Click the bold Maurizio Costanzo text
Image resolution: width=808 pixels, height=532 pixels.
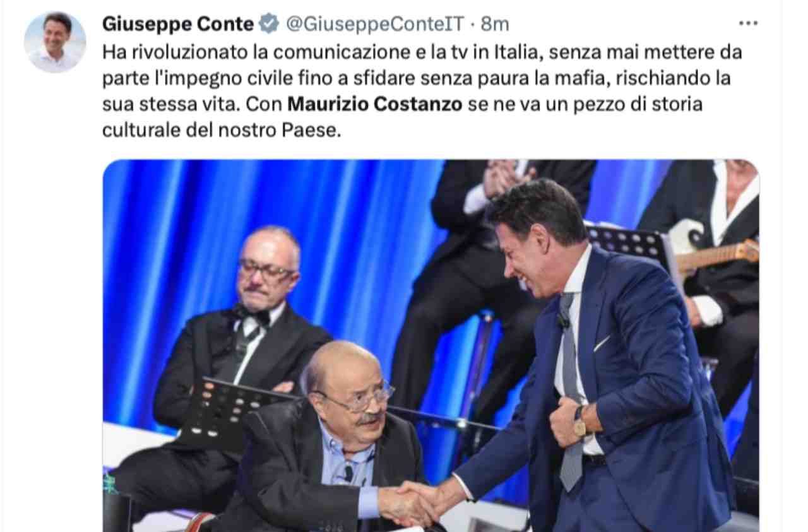click(375, 104)
